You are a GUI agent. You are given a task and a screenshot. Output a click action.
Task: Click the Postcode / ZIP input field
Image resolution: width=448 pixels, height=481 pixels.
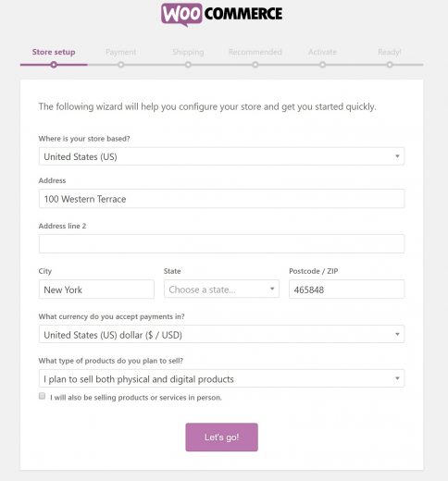click(346, 290)
